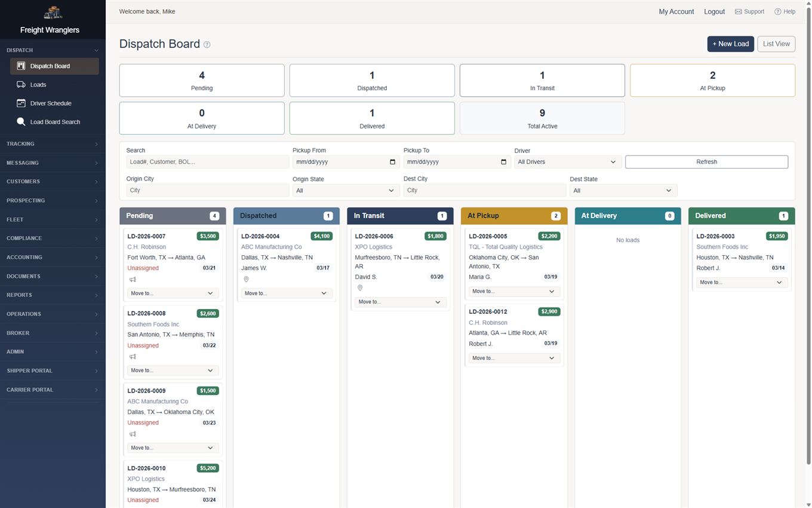Image resolution: width=812 pixels, height=508 pixels.
Task: Open C.H. Robinson customer link on LD-2026-0007
Action: pos(146,247)
